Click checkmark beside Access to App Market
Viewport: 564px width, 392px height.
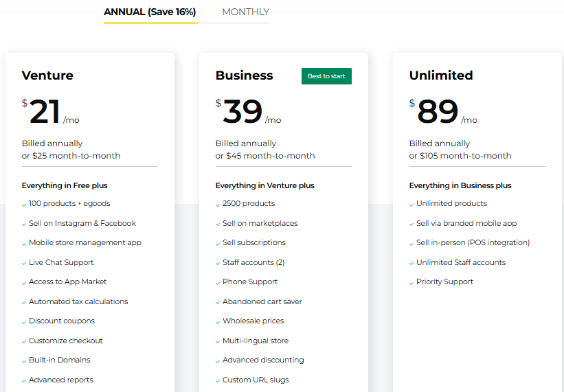[24, 283]
